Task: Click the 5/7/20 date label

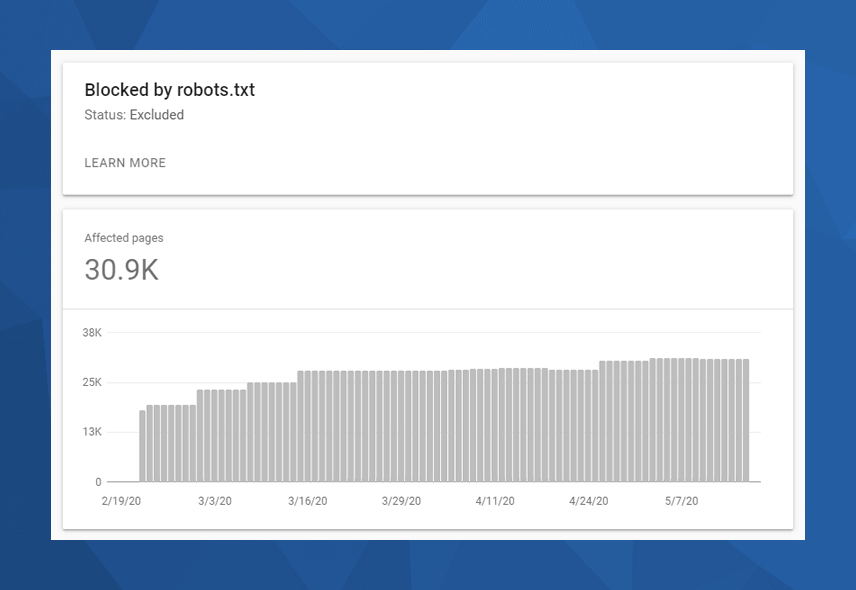Action: [x=682, y=501]
